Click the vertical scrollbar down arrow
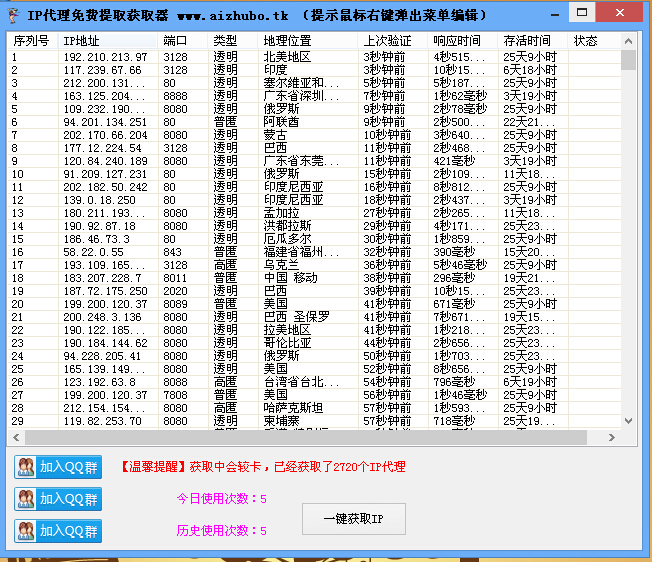This screenshot has width=652, height=562. point(628,421)
